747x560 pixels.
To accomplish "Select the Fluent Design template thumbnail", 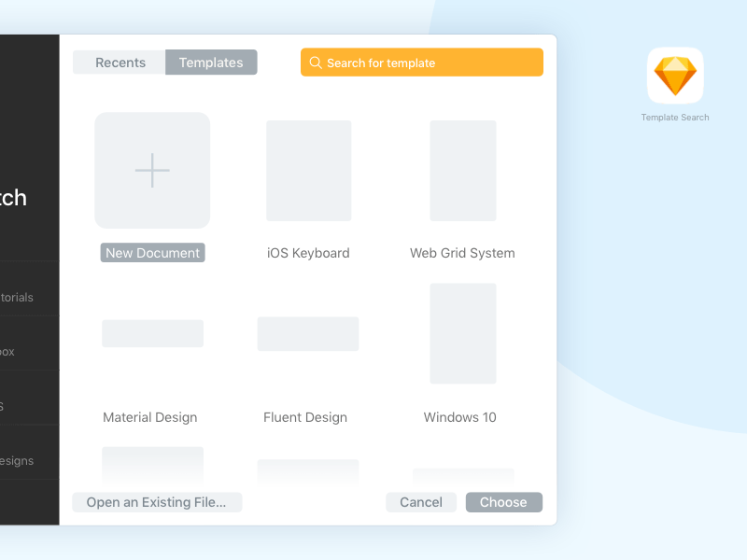I will [308, 333].
